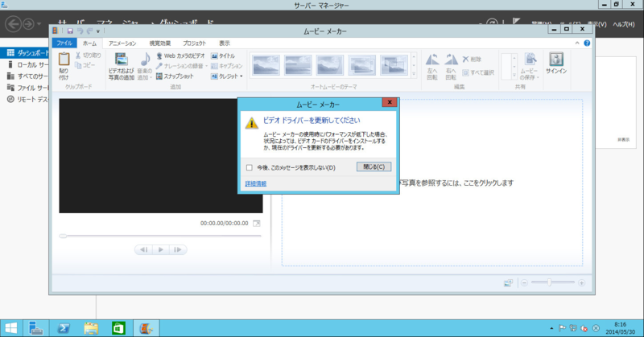Screen dimensions: 644x337
Task: Click Select all (すべて選択)
Action: [x=478, y=73]
